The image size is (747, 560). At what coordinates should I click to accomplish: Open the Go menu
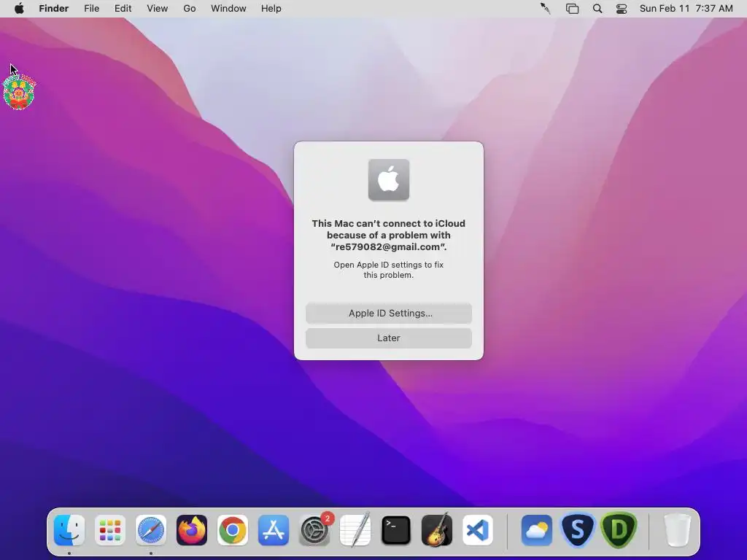[190, 9]
